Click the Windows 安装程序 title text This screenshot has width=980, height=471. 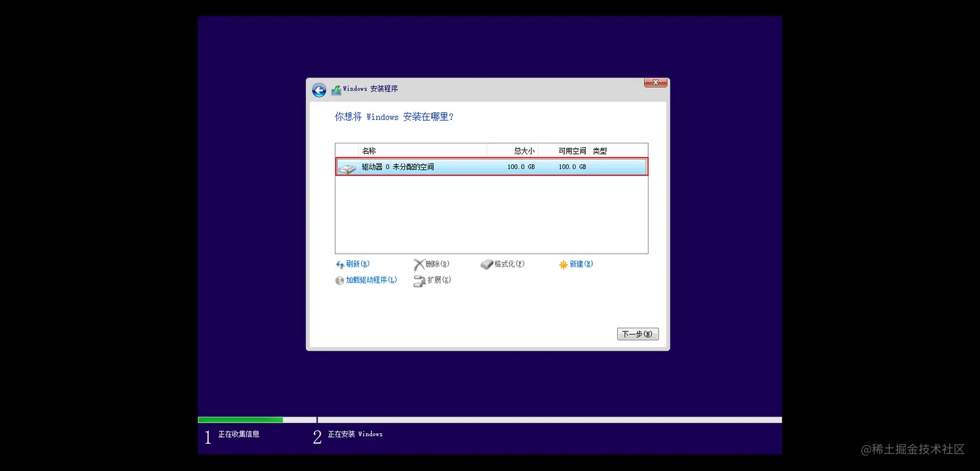tap(369, 89)
